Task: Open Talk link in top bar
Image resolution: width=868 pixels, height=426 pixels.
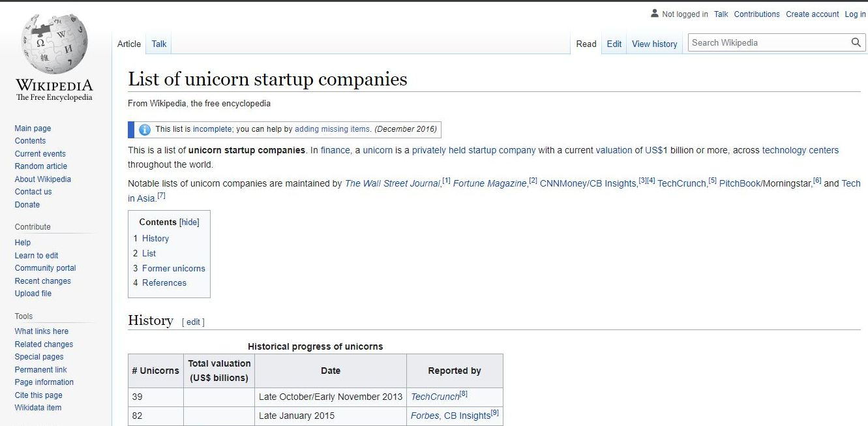Action: point(721,14)
